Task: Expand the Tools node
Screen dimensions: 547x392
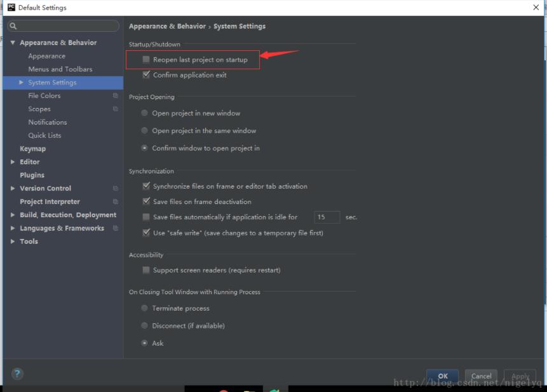Action: pos(11,241)
